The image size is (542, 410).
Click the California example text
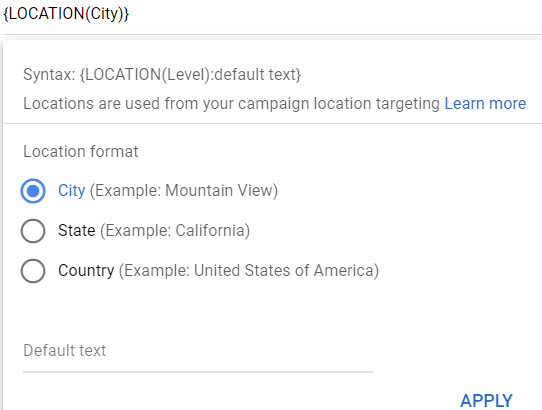point(175,231)
